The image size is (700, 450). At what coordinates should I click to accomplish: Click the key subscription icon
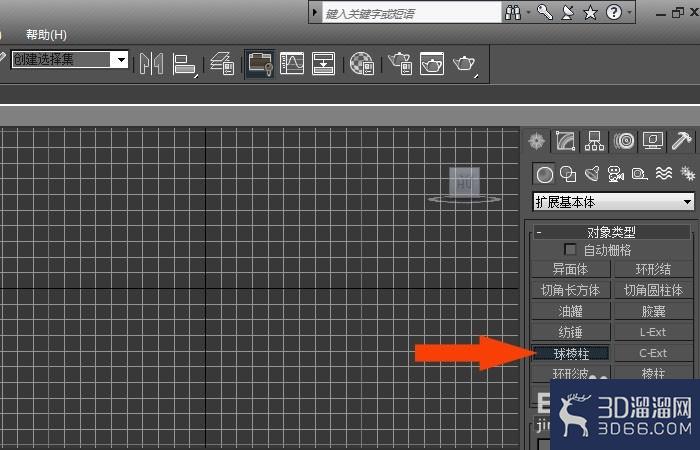coord(545,12)
